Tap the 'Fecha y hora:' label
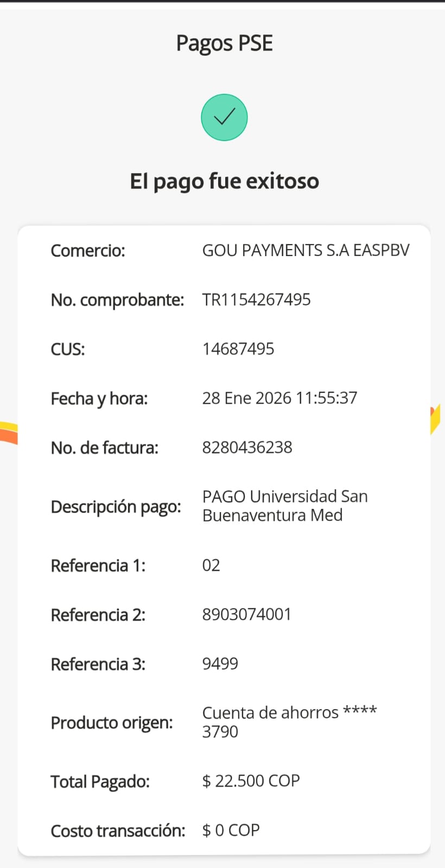 99,399
